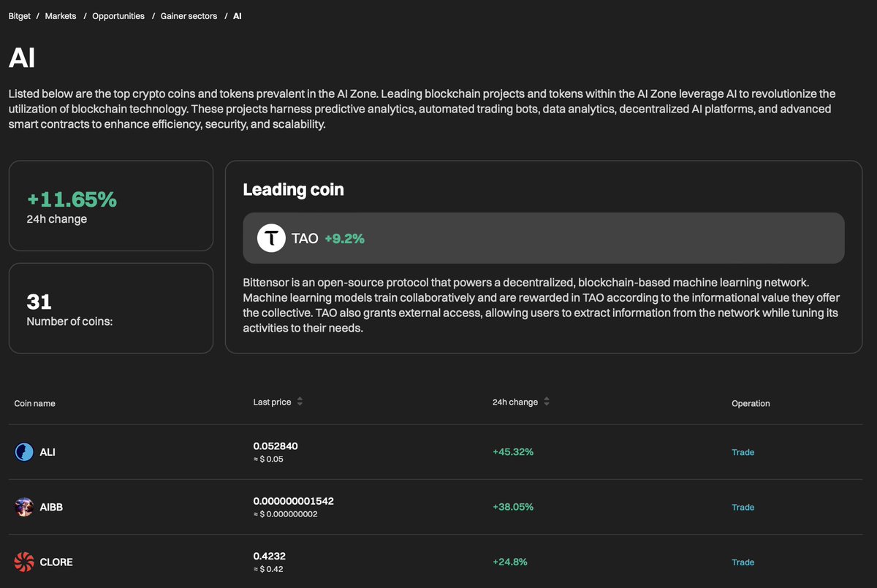Screen dimensions: 877x588
Task: Click AIBB price 0.000000001542
Action: coord(294,501)
